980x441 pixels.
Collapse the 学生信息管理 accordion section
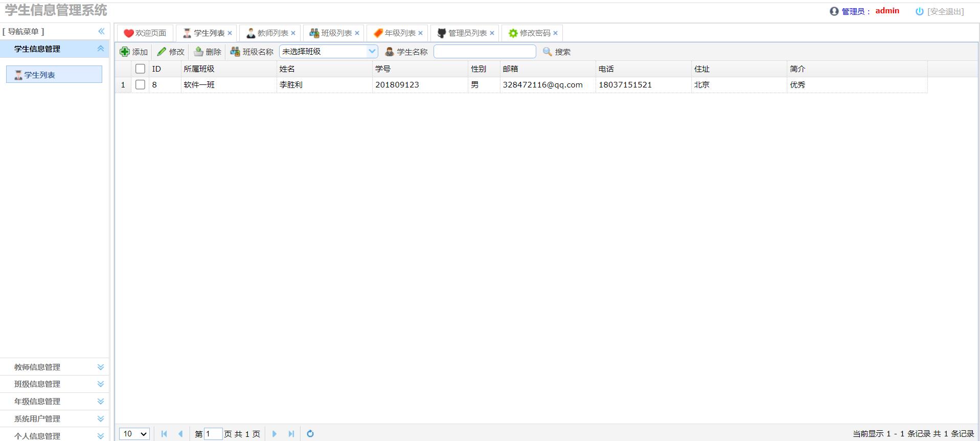pos(101,49)
